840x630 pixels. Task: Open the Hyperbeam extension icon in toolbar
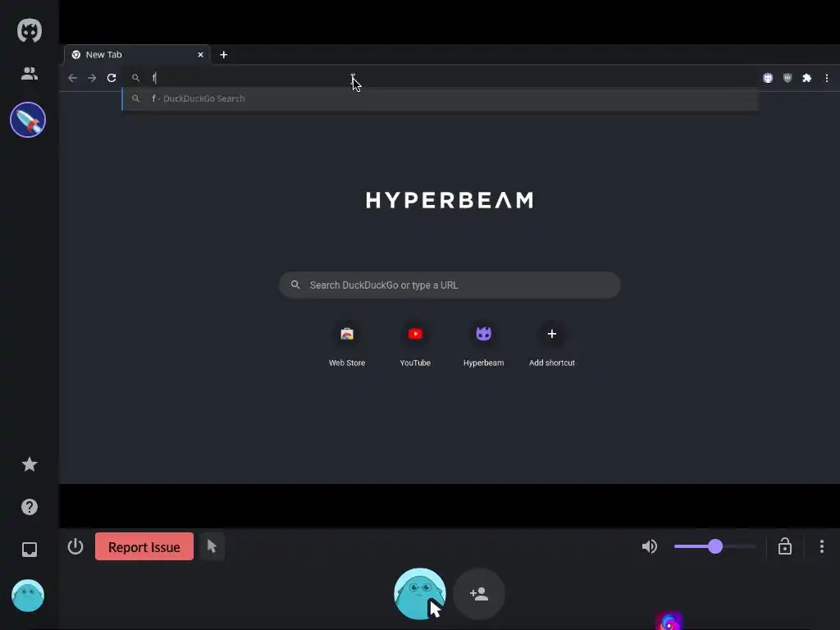[x=768, y=78]
